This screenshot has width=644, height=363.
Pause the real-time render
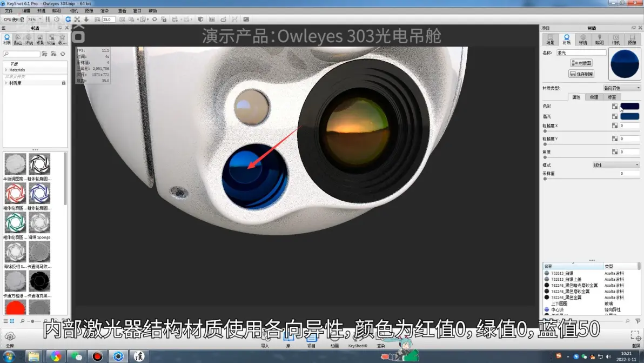click(48, 19)
